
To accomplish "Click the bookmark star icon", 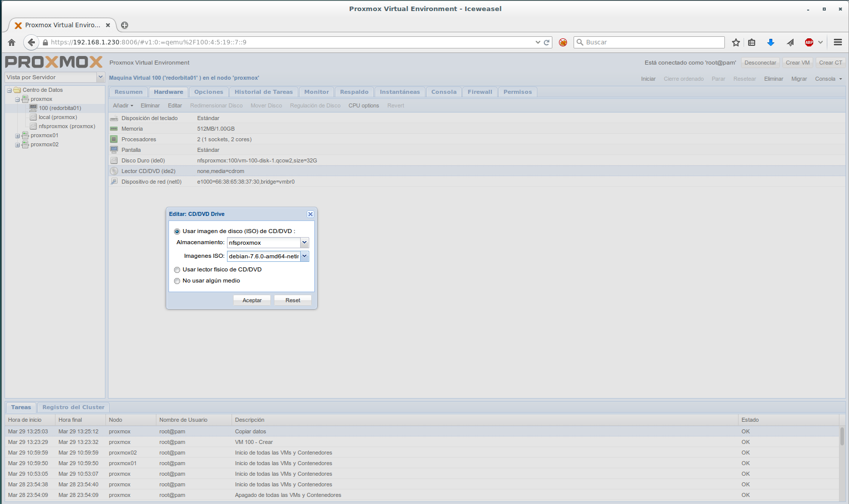I will pos(736,42).
